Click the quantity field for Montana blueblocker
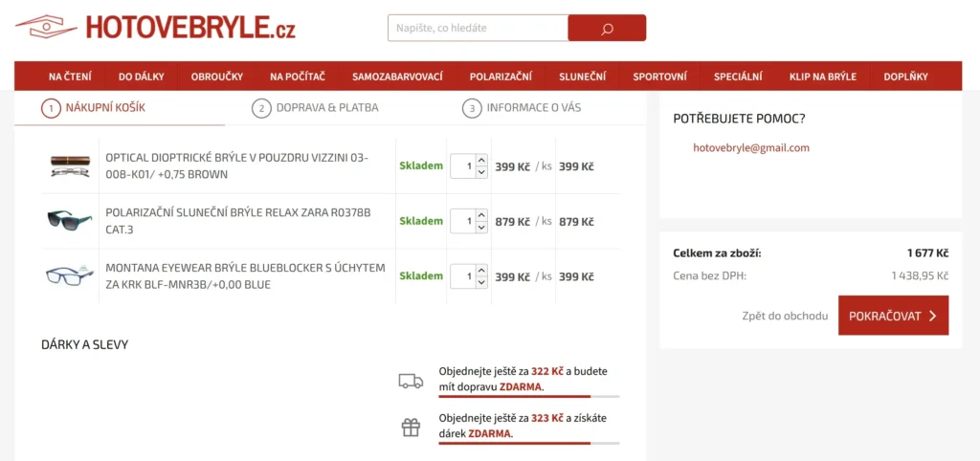 click(x=463, y=276)
